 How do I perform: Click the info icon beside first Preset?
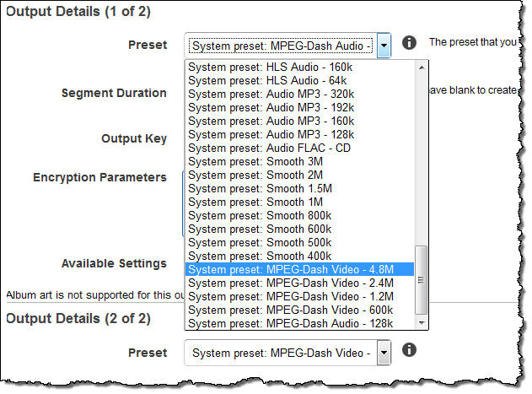coord(410,42)
